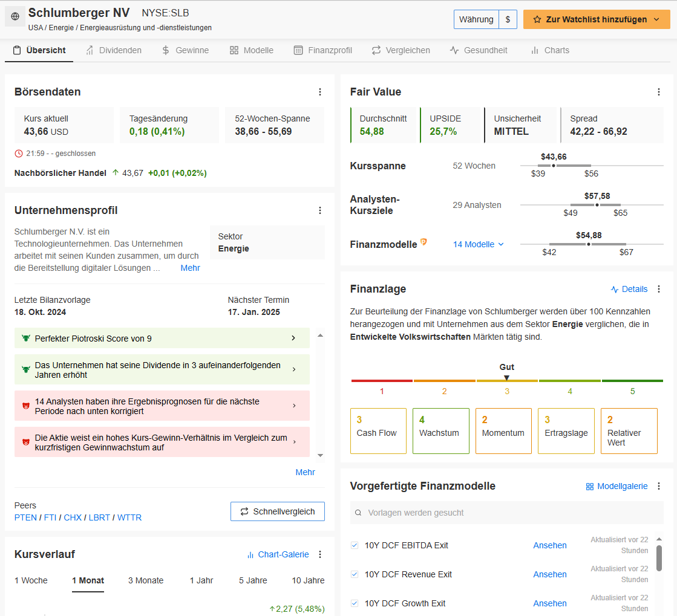Disable the 10Y DCF Revenue Exit checkbox
This screenshot has width=677, height=616.
pyautogui.click(x=354, y=574)
